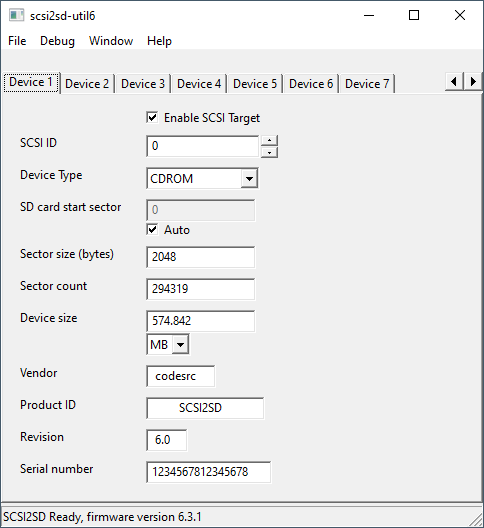Increase SCSI ID with the up spinner
This screenshot has height=528, width=484.
coord(269,140)
